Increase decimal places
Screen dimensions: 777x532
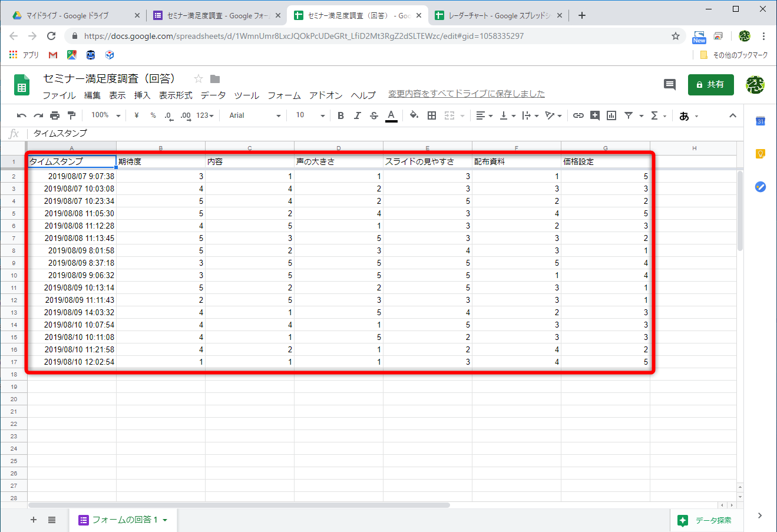point(186,115)
